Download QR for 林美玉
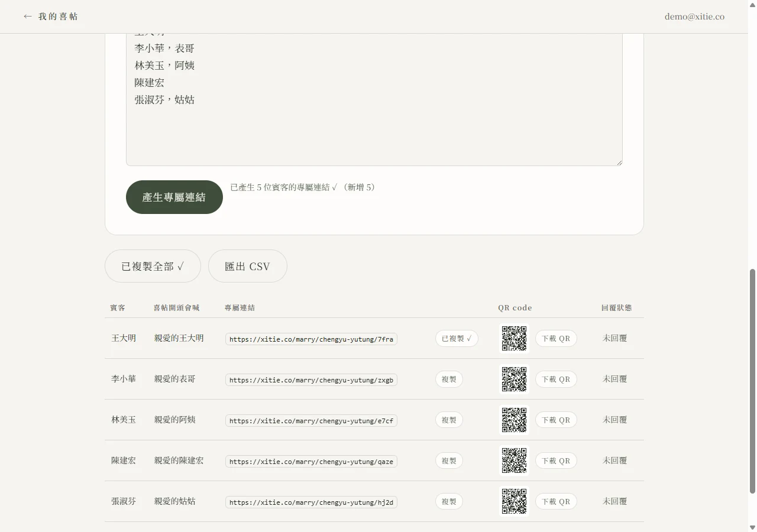This screenshot has width=757, height=532. pyautogui.click(x=556, y=420)
